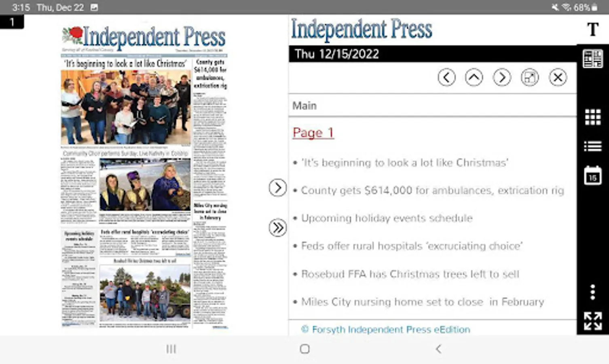Open 'It's beginning to look a lot like Christmas' article
Image resolution: width=609 pixels, height=364 pixels.
pyautogui.click(x=405, y=163)
